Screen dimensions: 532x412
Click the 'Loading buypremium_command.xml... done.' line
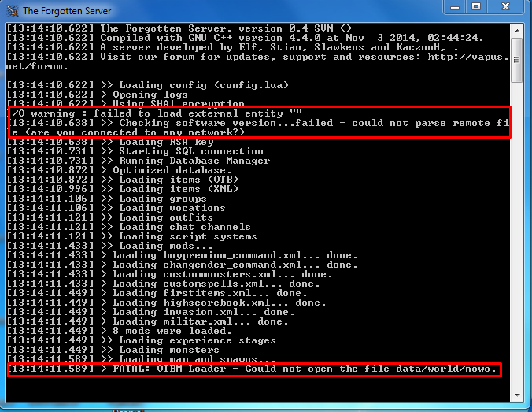pyautogui.click(x=183, y=255)
